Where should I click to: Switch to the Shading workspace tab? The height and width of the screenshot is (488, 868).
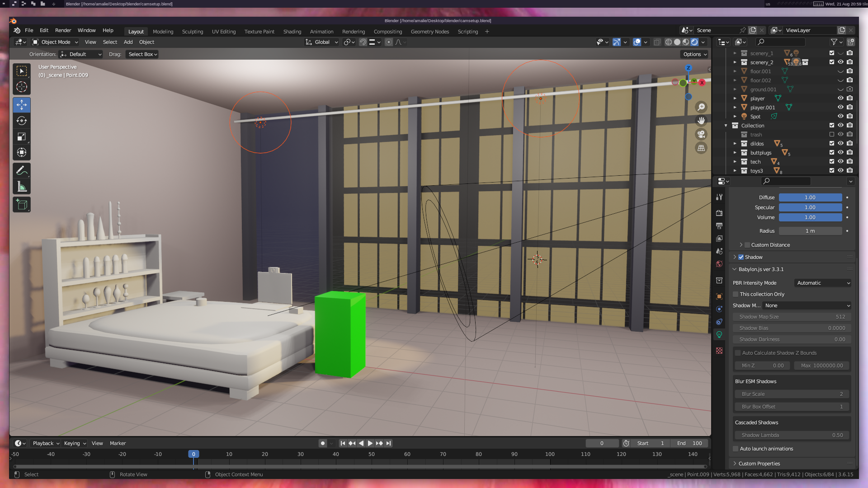point(292,32)
